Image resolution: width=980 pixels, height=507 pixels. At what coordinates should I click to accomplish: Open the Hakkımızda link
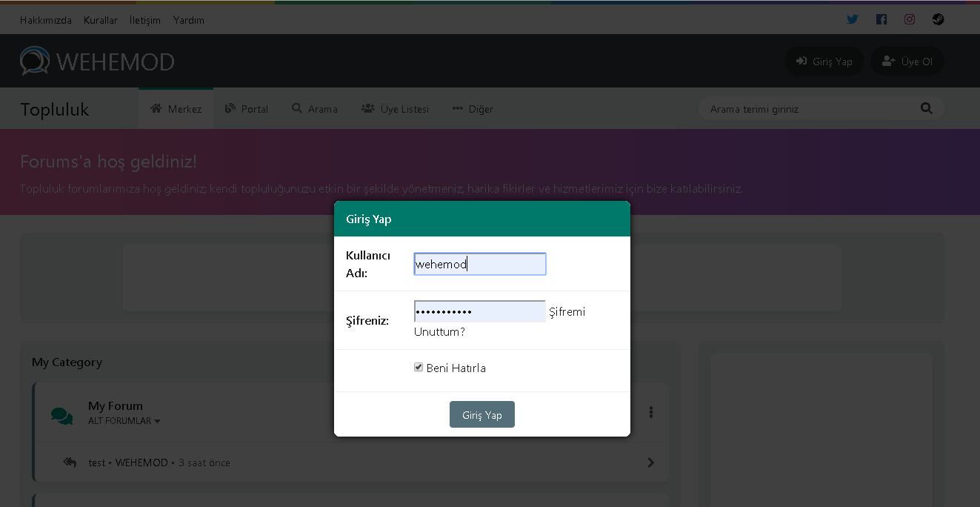point(46,20)
